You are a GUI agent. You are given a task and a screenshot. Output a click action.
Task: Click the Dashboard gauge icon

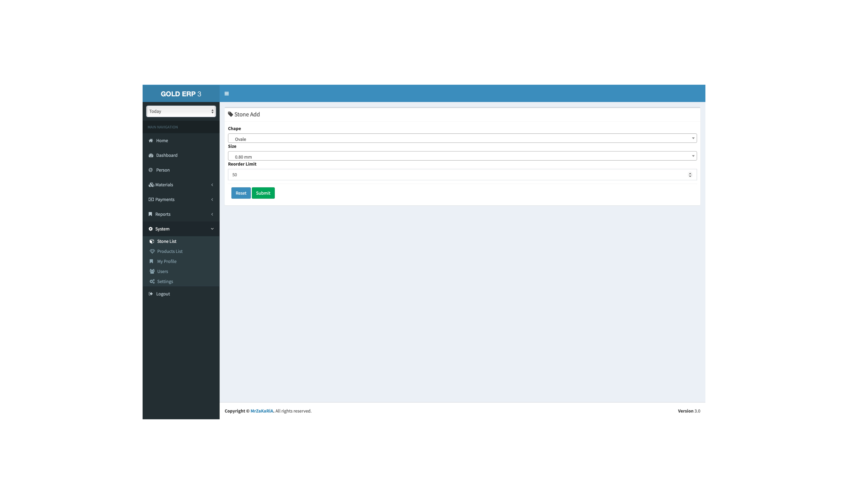[151, 155]
